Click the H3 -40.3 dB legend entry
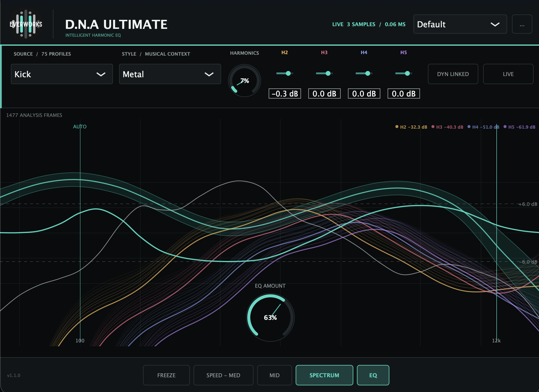The width and height of the screenshot is (539, 392). coord(447,127)
